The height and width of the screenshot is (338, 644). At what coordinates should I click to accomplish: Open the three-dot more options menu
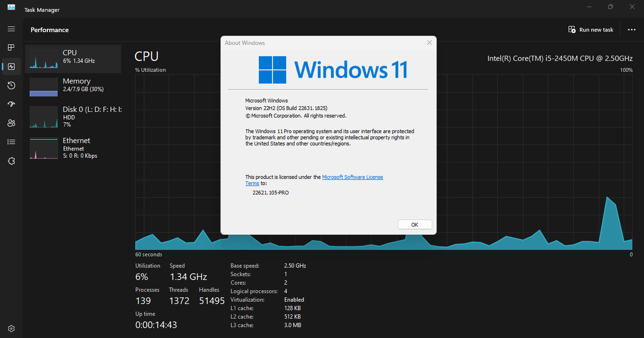631,30
